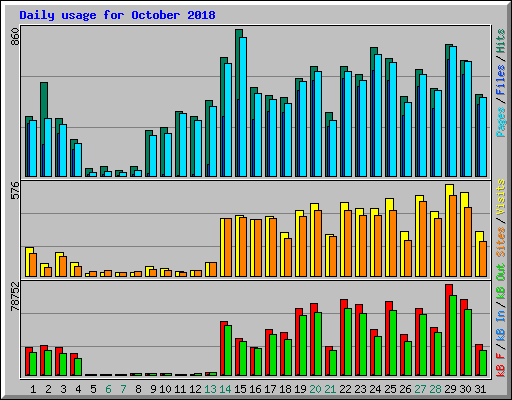The image size is (512, 400).
Task: Click green weekend day label "6"
Action: pos(108,389)
